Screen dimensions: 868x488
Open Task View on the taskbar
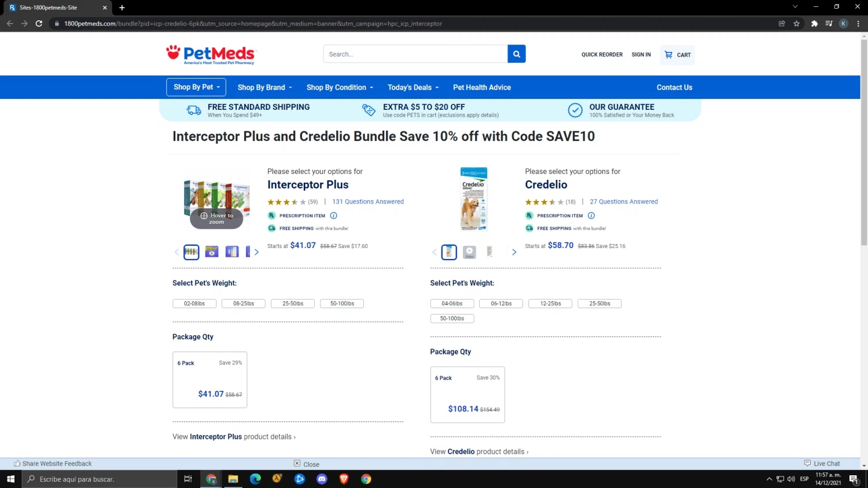(x=187, y=479)
